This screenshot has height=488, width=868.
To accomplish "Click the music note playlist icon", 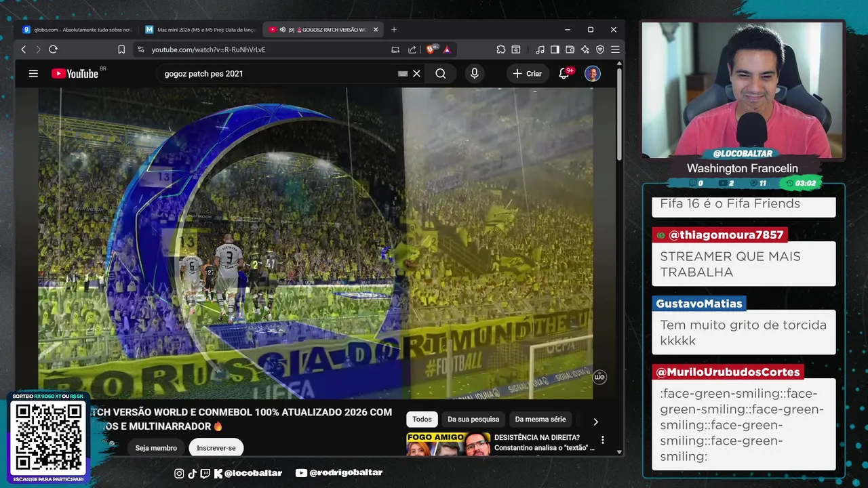I will coord(540,49).
